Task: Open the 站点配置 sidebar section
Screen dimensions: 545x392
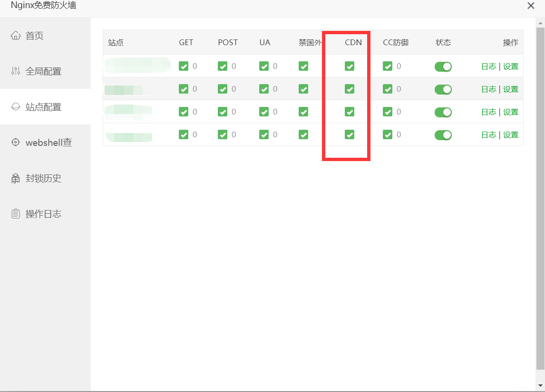Action: pyautogui.click(x=45, y=106)
